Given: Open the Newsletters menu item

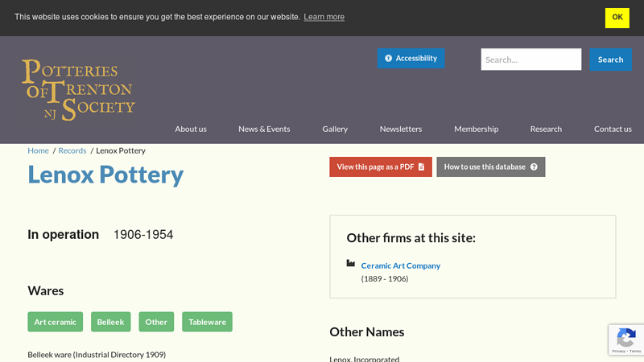Looking at the screenshot, I should 400,129.
